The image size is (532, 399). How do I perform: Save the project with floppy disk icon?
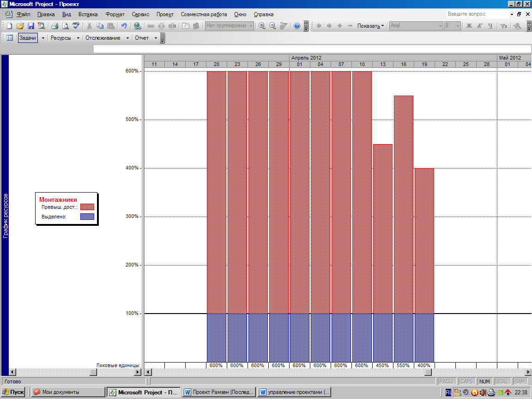(x=31, y=26)
